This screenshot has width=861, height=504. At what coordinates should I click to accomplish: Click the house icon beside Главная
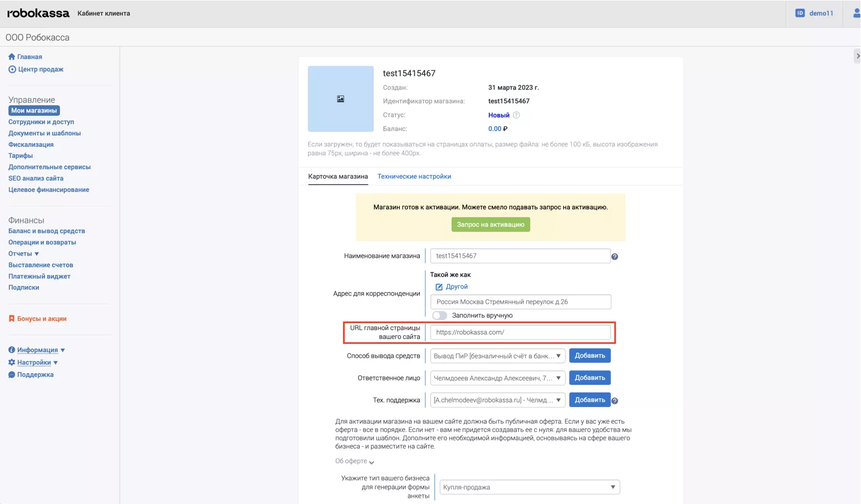coord(12,57)
